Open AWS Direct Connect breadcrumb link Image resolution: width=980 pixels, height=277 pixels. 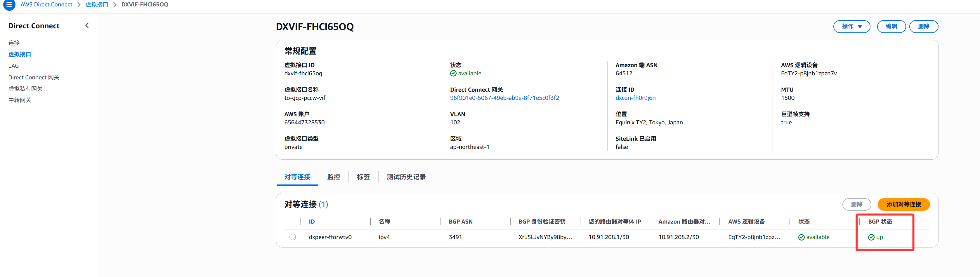46,5
